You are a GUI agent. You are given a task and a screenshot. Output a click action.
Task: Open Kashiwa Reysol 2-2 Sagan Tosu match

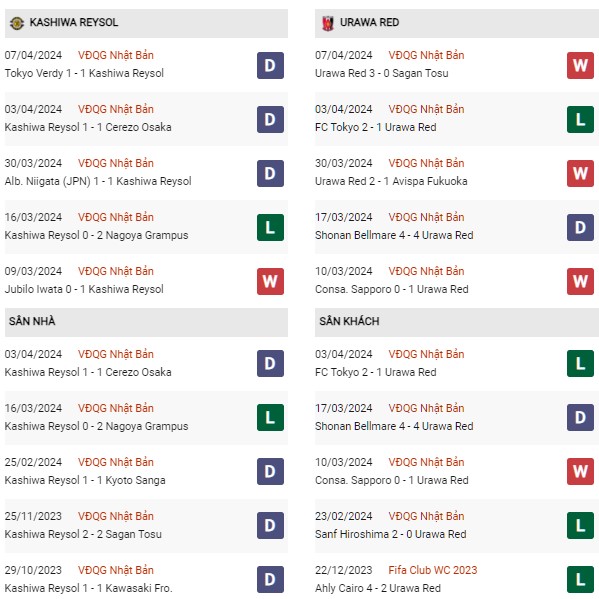pos(83,534)
